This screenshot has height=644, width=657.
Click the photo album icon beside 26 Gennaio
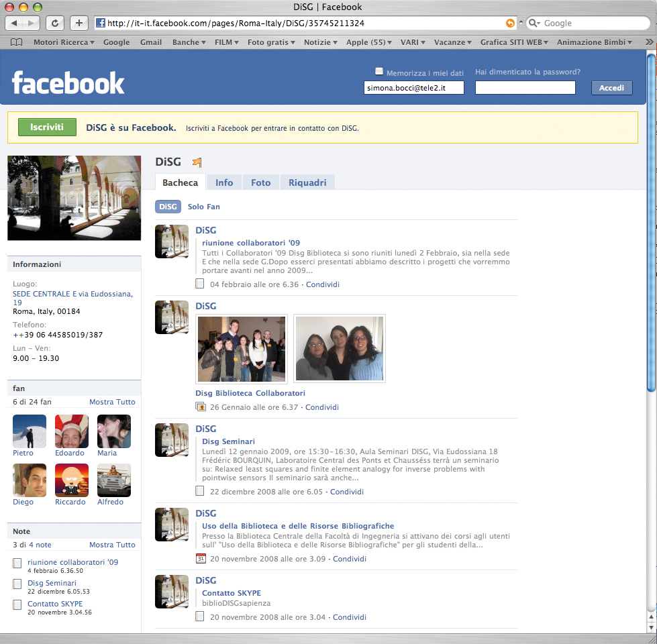tap(201, 407)
